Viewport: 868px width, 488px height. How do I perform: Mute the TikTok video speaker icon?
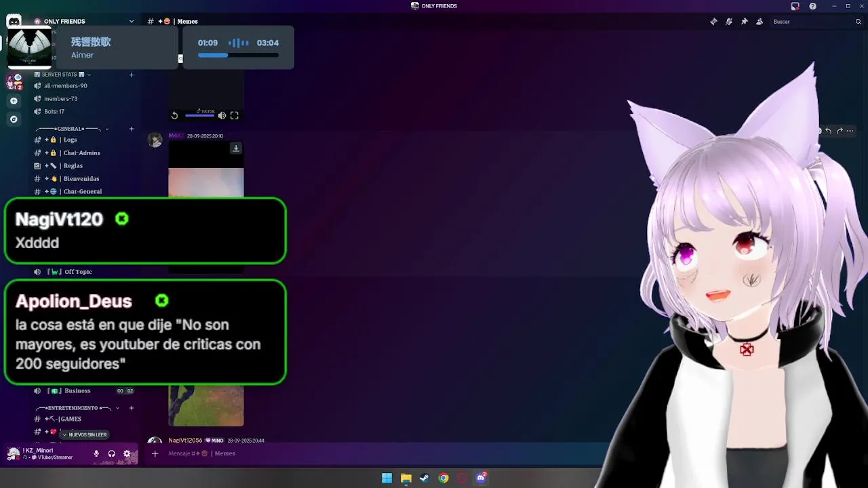coord(222,116)
